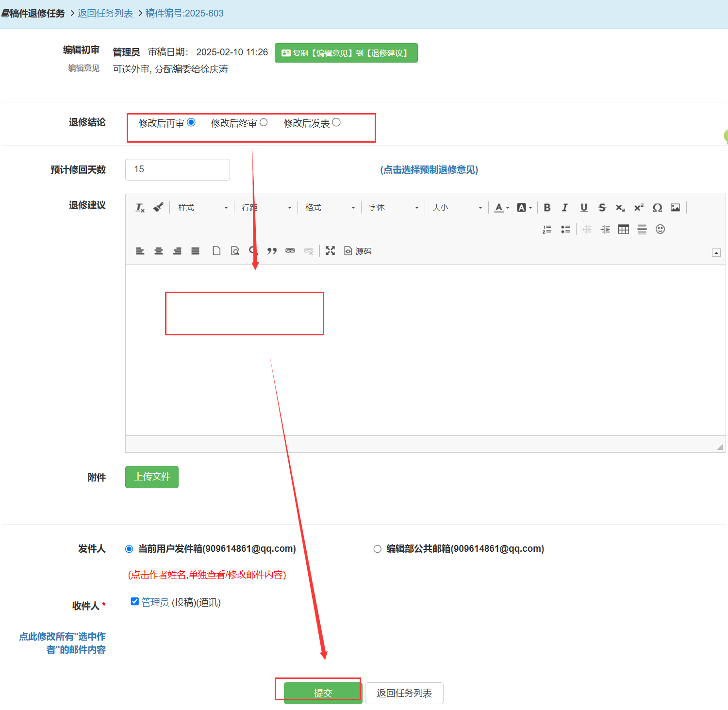
Task: Insert an image into 退修建议
Action: (675, 208)
